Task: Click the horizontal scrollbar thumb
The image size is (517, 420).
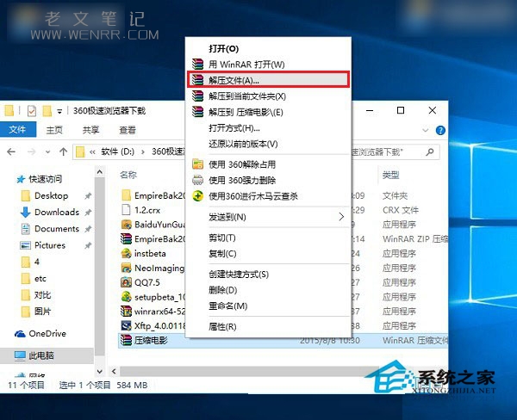Action: (251, 372)
